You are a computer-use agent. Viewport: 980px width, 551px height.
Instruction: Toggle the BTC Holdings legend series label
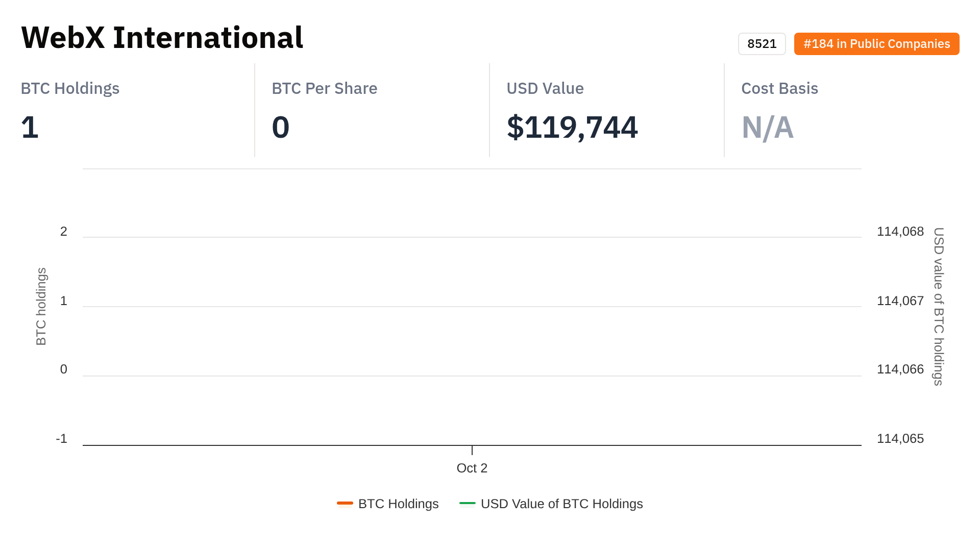click(x=398, y=504)
